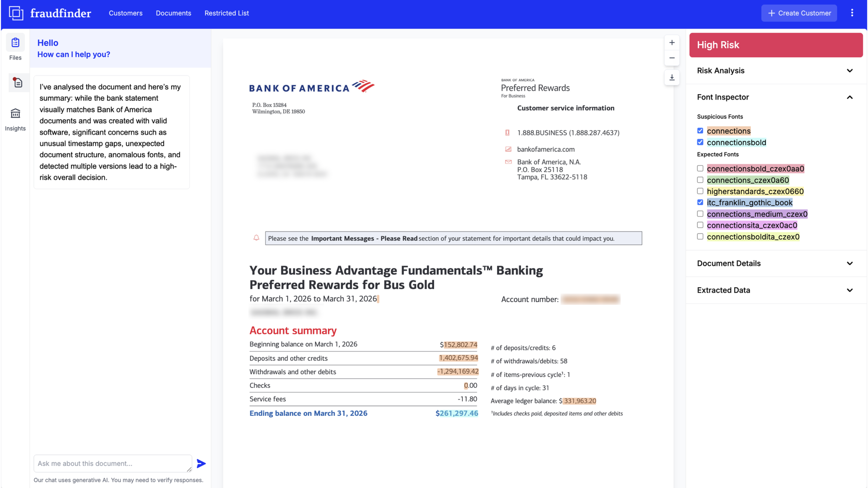This screenshot has width=868, height=488.
Task: Collapse the Font Inspector section chevron
Action: [x=849, y=97]
